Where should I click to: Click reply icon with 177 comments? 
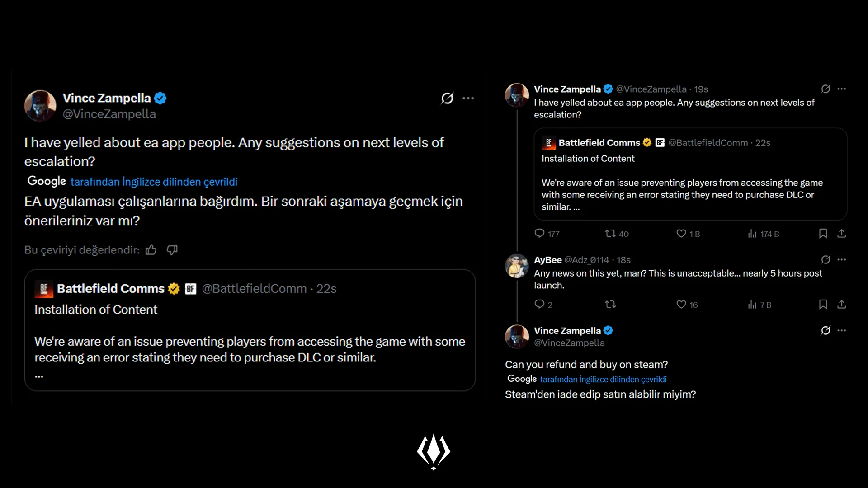click(x=540, y=233)
